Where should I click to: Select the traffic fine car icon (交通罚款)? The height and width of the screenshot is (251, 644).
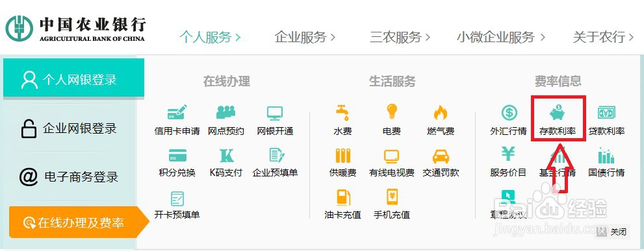click(441, 156)
